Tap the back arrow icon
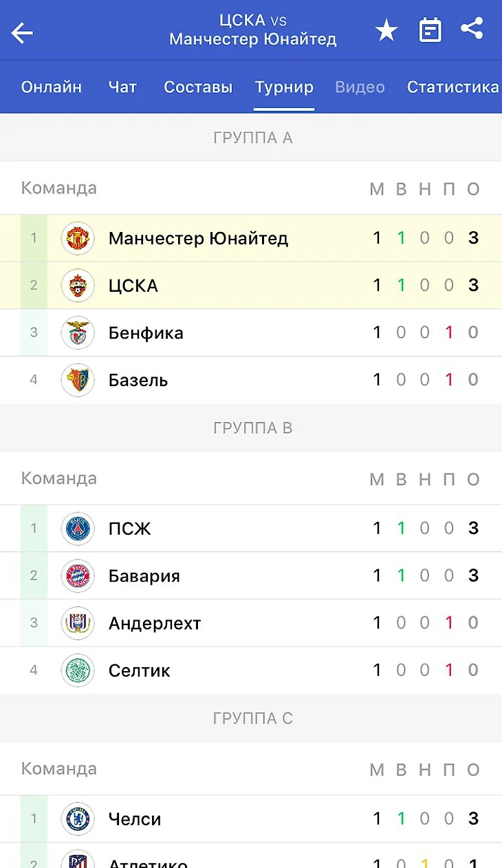Image resolution: width=502 pixels, height=868 pixels. [23, 32]
